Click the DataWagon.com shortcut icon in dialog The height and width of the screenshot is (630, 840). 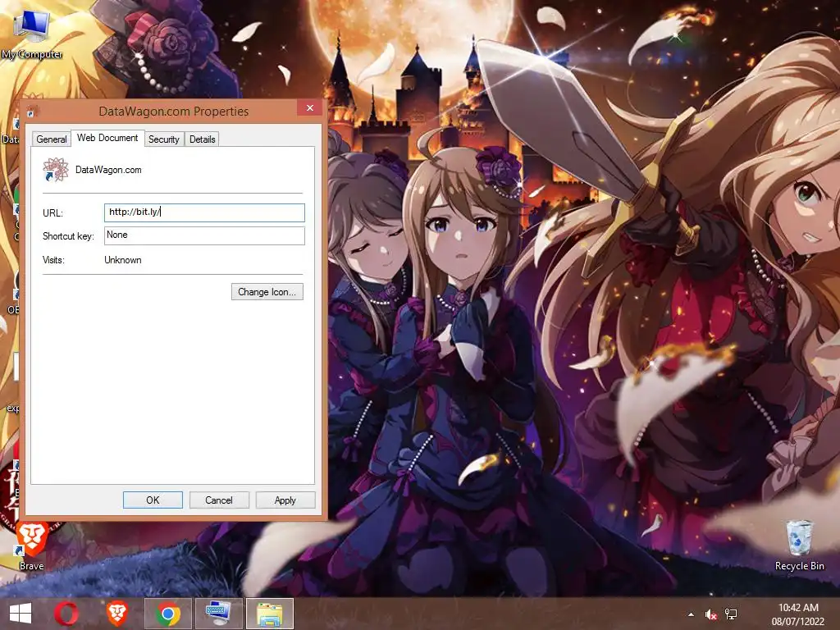tap(56, 170)
